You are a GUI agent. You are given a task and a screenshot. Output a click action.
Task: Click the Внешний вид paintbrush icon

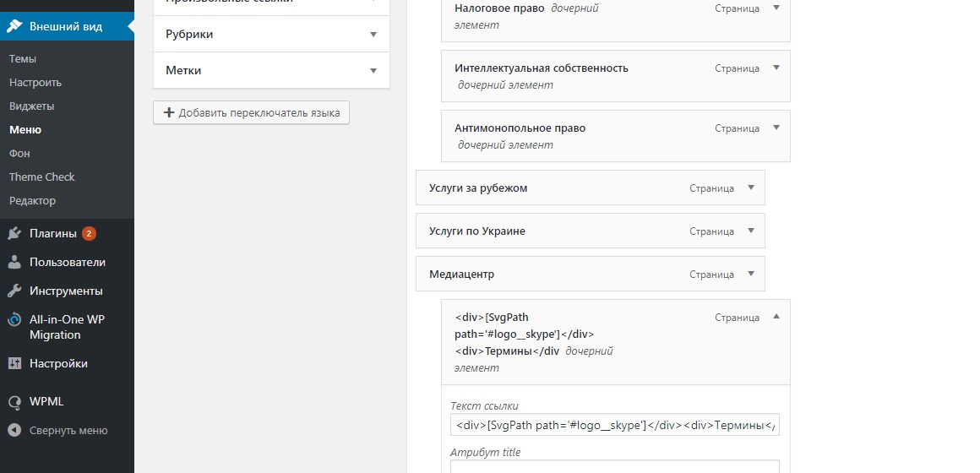(14, 26)
